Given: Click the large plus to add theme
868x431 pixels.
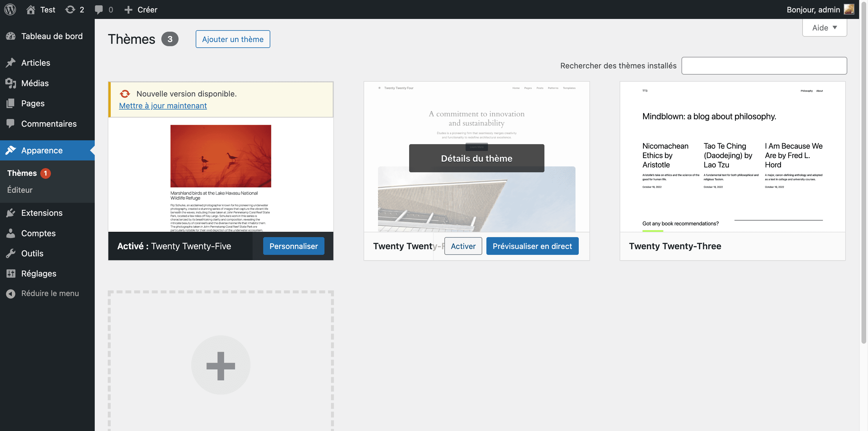Looking at the screenshot, I should [221, 366].
